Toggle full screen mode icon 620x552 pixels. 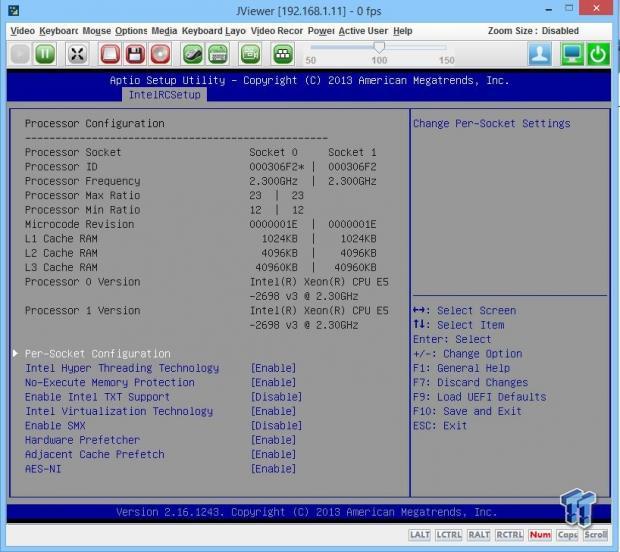pyautogui.click(x=77, y=54)
